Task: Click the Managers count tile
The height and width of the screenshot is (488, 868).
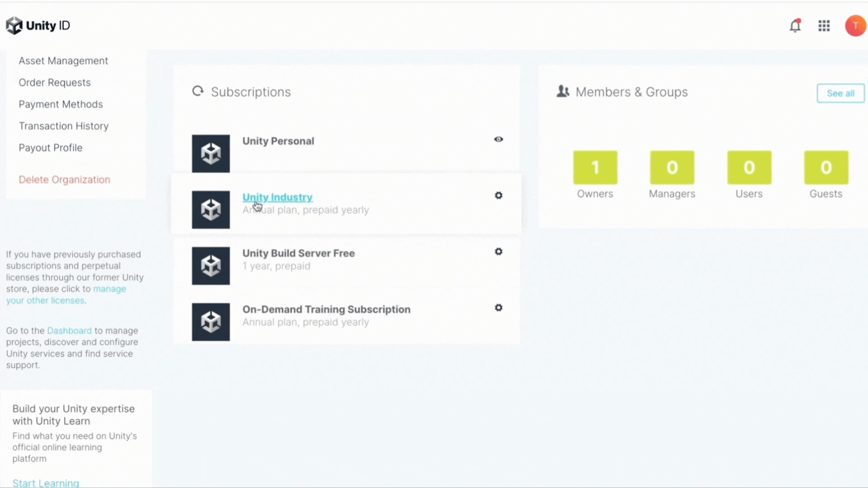Action: [672, 168]
